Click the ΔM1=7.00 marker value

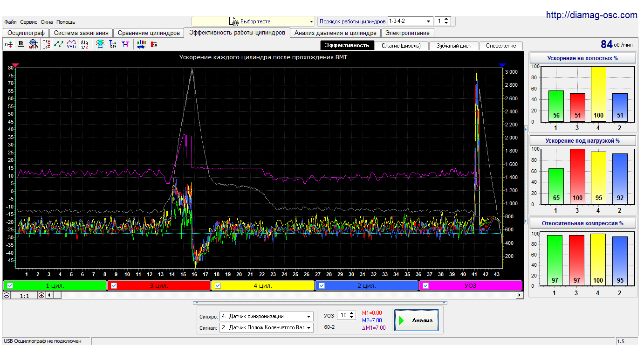pyautogui.click(x=374, y=328)
